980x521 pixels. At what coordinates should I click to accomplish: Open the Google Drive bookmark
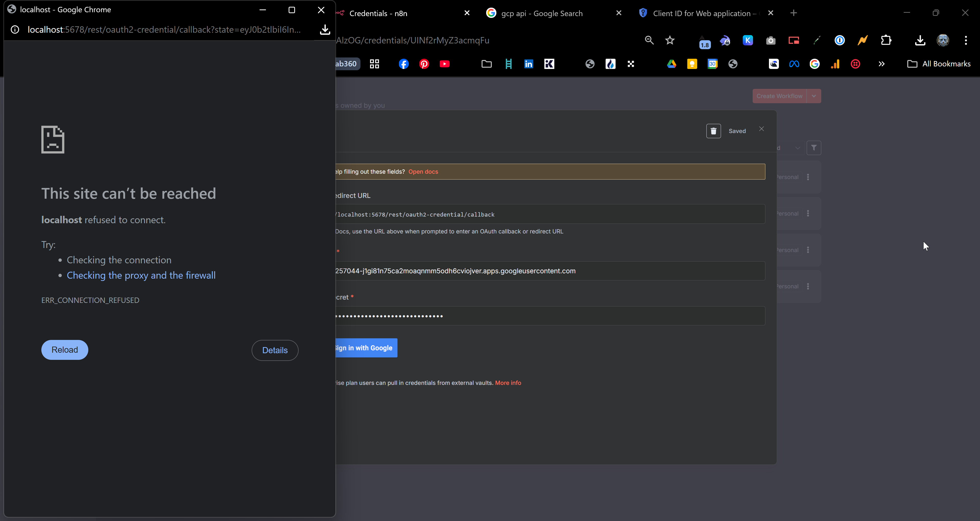pyautogui.click(x=671, y=64)
